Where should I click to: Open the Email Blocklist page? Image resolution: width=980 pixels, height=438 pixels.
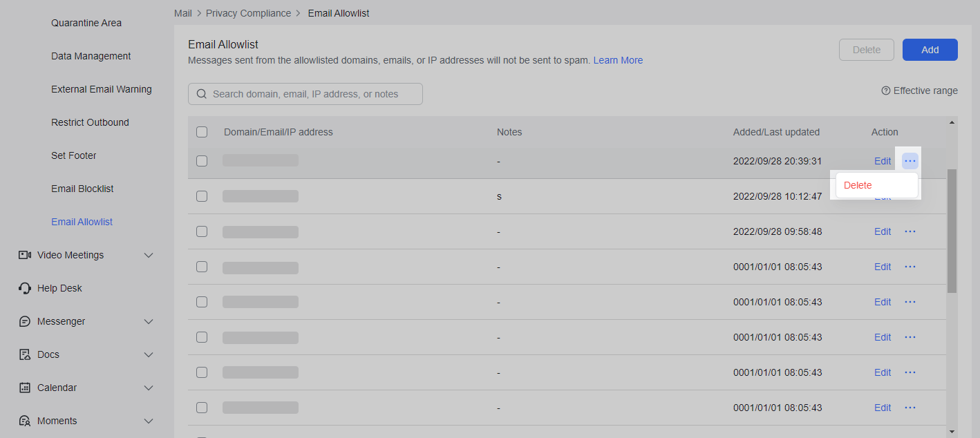pos(82,189)
